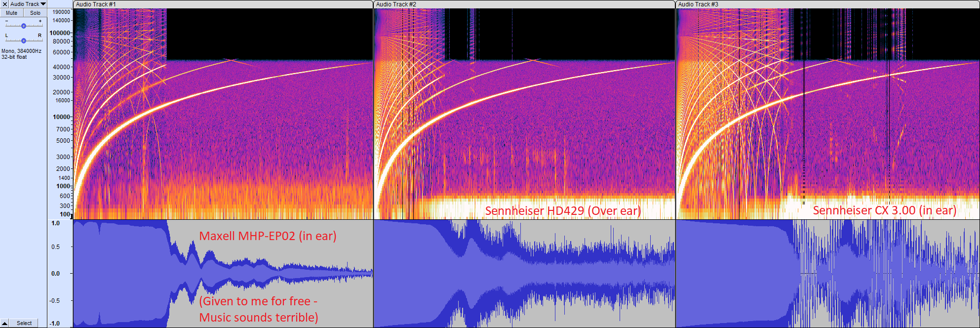Click the 16000 frequency scale label

click(63, 100)
